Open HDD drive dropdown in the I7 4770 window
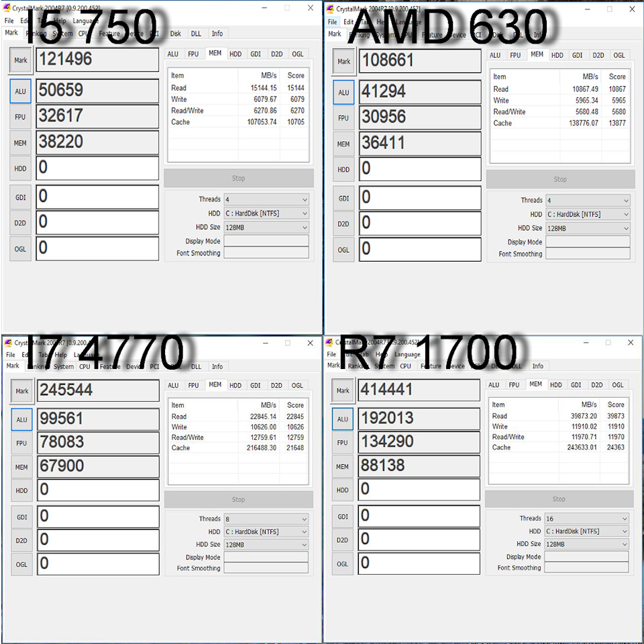The image size is (644, 644). coord(266,532)
